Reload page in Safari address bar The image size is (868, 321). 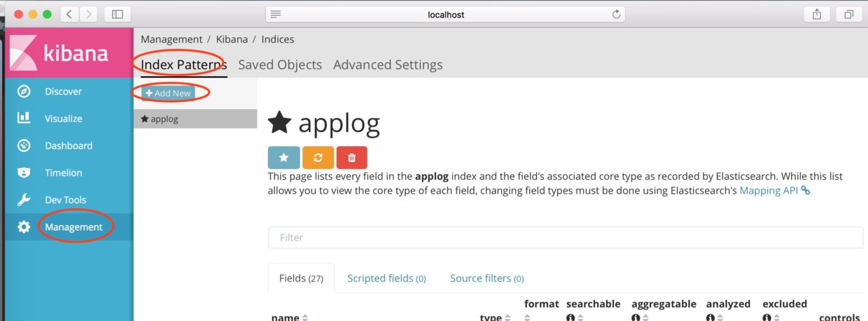616,14
